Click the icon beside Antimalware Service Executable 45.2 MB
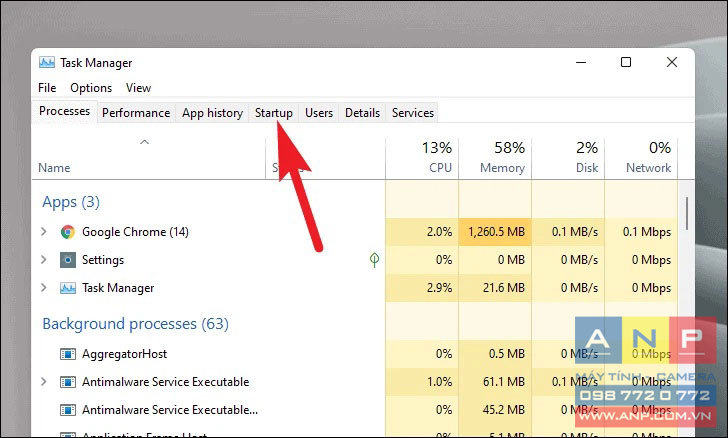 68,410
